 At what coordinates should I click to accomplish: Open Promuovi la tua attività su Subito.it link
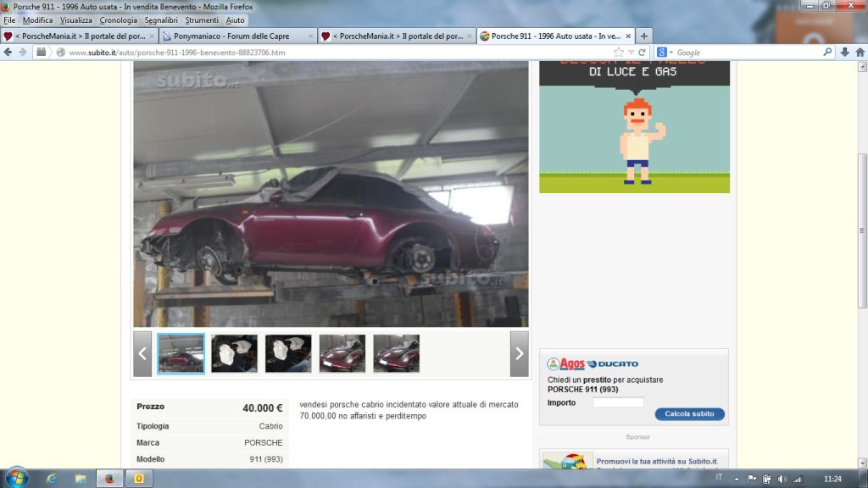[x=657, y=461]
